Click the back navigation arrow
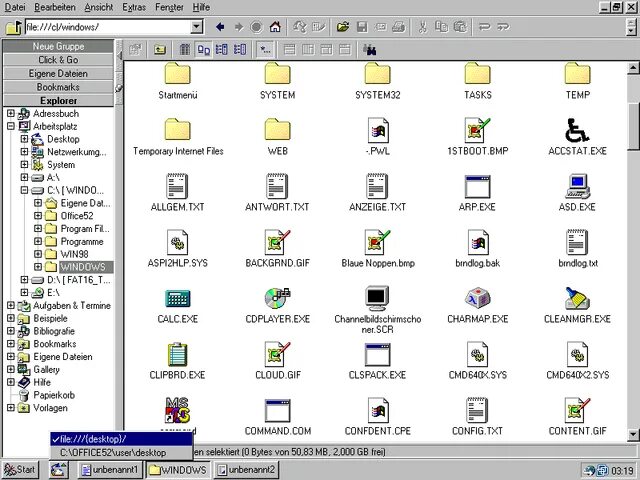 tap(220, 27)
